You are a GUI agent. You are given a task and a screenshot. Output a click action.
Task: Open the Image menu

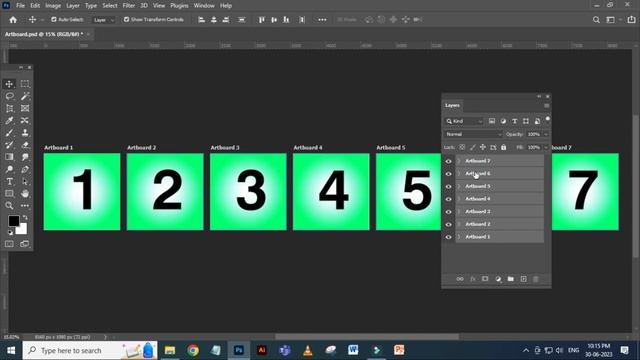(53, 6)
